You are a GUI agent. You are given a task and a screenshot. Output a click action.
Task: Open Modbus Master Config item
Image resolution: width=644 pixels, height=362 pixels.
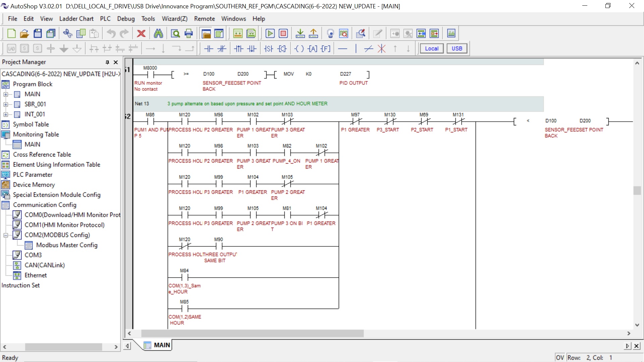coord(67,245)
